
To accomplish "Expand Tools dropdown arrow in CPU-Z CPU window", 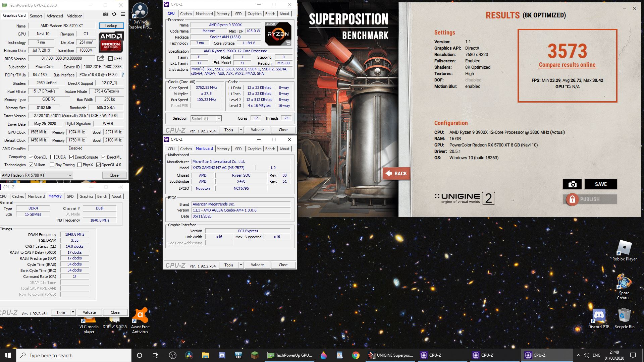I will [x=240, y=130].
